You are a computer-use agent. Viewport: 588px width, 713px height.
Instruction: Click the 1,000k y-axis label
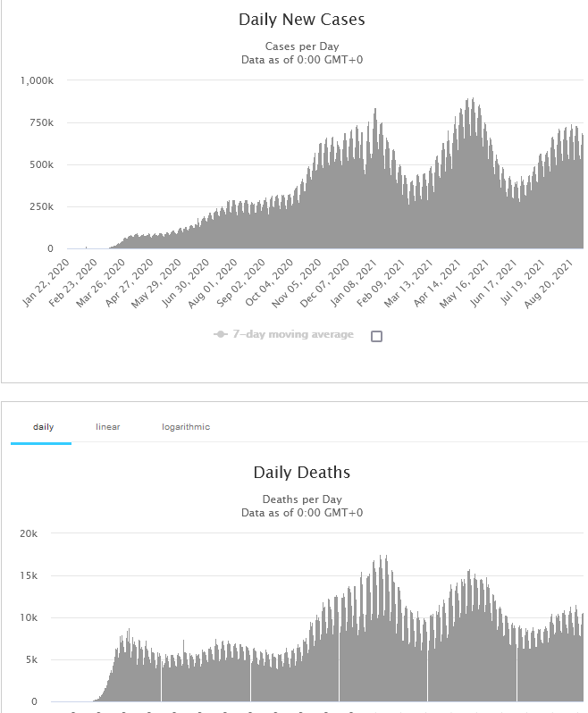pyautogui.click(x=38, y=80)
